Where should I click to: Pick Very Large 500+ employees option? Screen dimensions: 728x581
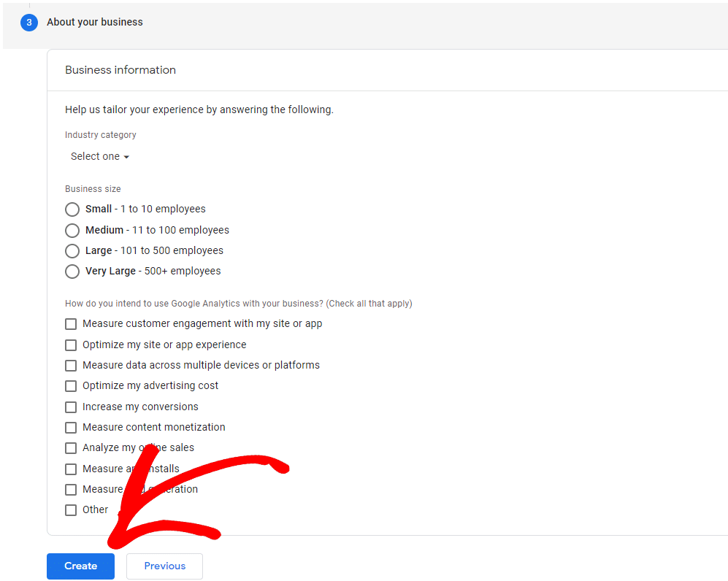(72, 272)
